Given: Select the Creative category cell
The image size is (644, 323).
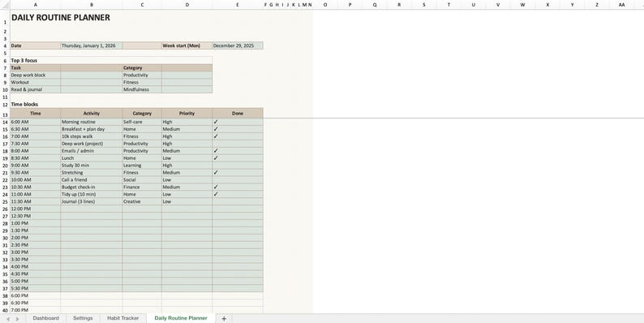Looking at the screenshot, I should click(x=142, y=201).
